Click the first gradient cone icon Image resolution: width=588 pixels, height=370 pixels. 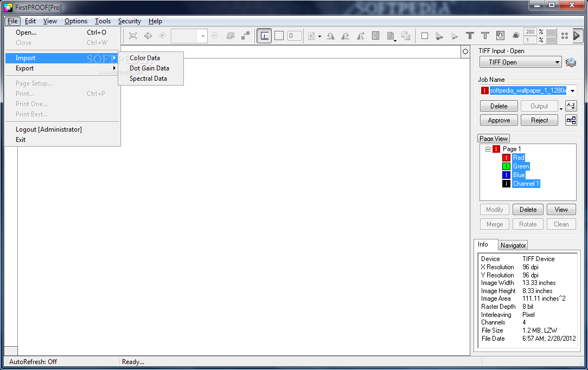coord(439,36)
